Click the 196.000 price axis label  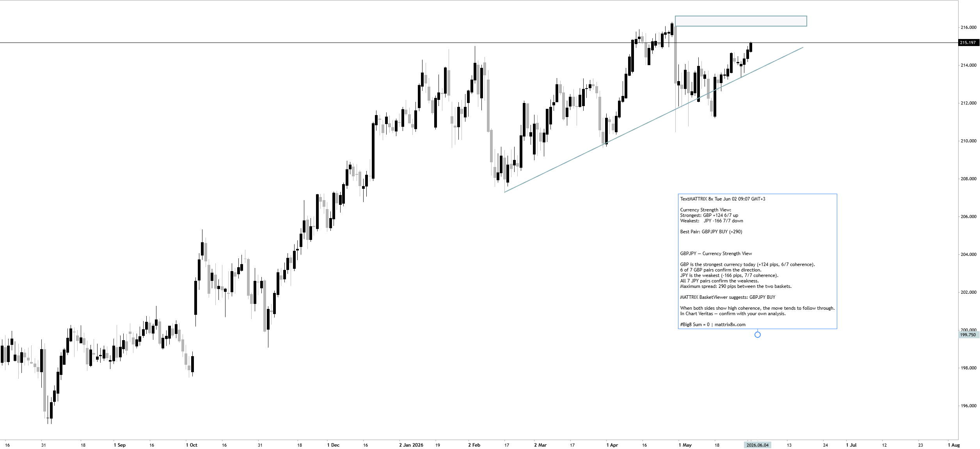968,406
